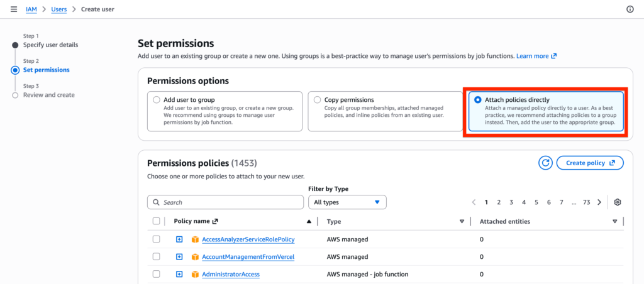
Task: Click the policy search input field
Action: coord(230,202)
